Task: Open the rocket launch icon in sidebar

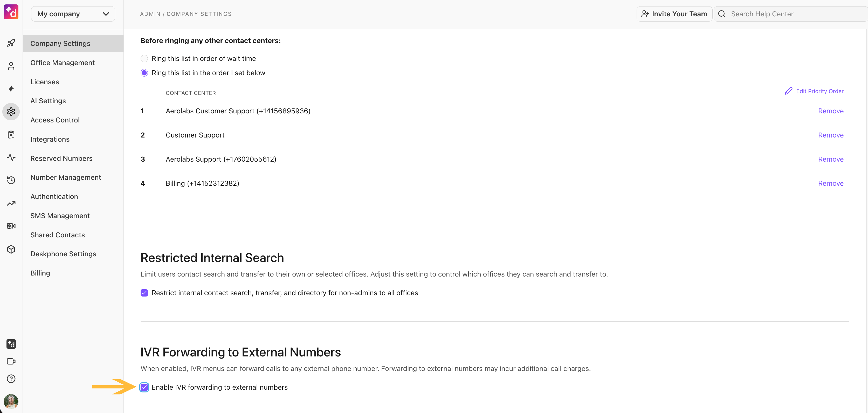Action: click(11, 43)
